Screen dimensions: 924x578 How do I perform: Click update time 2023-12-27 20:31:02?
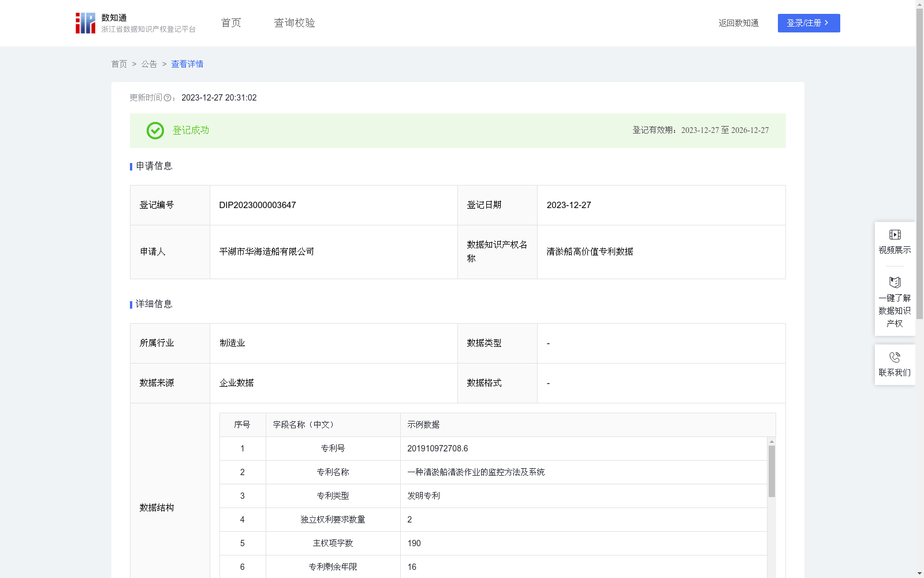click(219, 98)
